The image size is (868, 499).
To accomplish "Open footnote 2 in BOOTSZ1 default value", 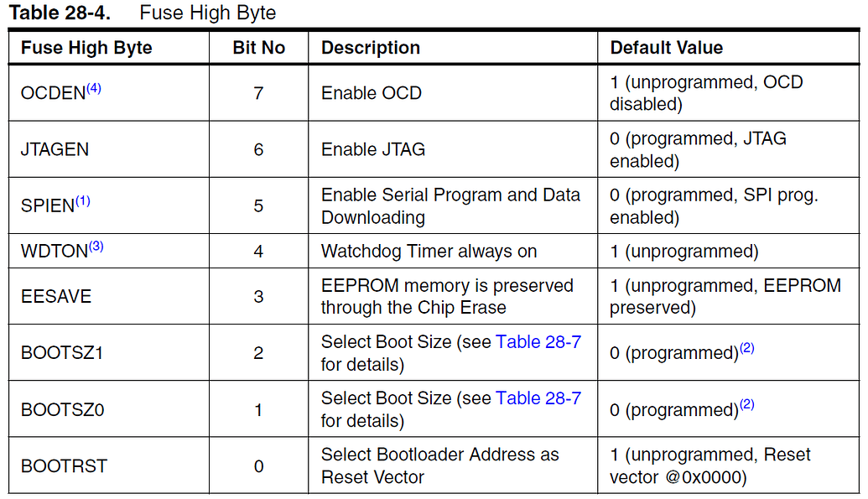I will pyautogui.click(x=746, y=348).
